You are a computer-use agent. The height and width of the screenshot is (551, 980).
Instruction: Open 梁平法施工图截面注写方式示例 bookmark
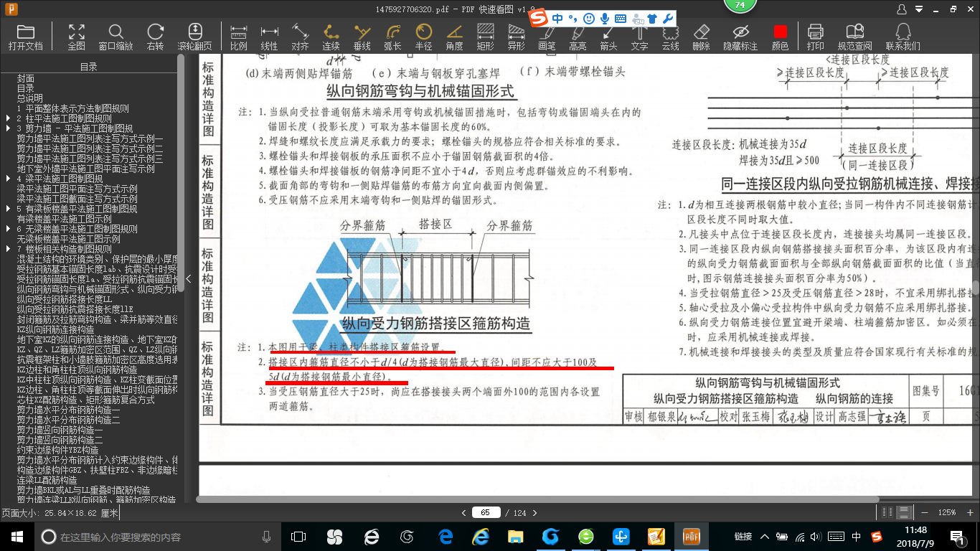(77, 199)
